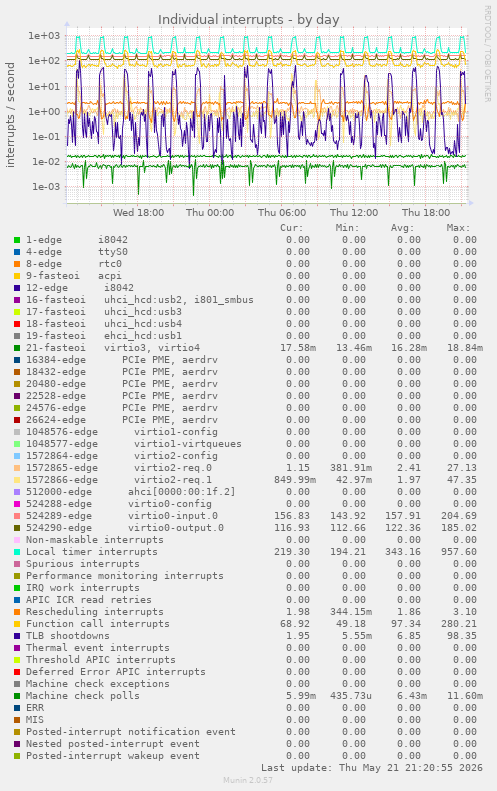Click the yellow Function call interrupts swatch
This screenshot has width=497, height=791.
(x=17, y=625)
